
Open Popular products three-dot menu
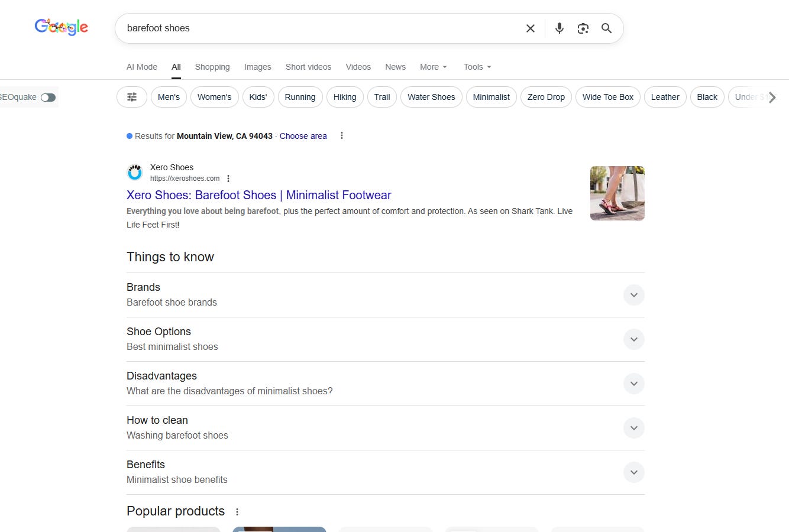point(237,512)
